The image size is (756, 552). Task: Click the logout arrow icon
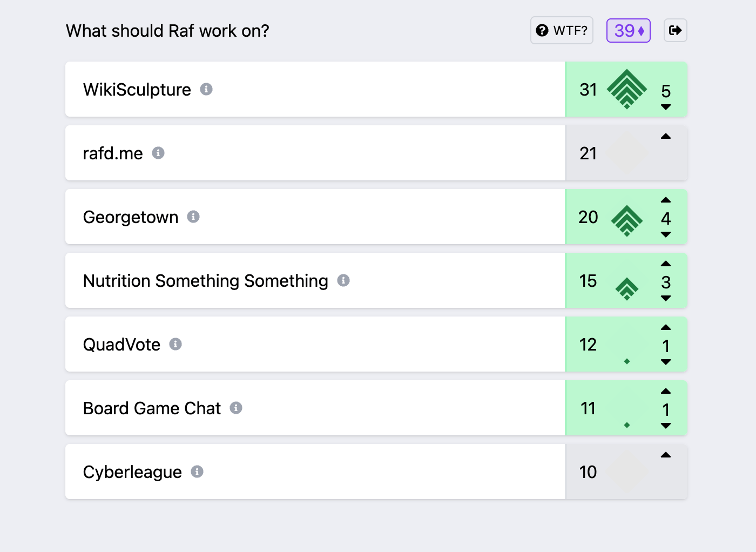tap(675, 30)
